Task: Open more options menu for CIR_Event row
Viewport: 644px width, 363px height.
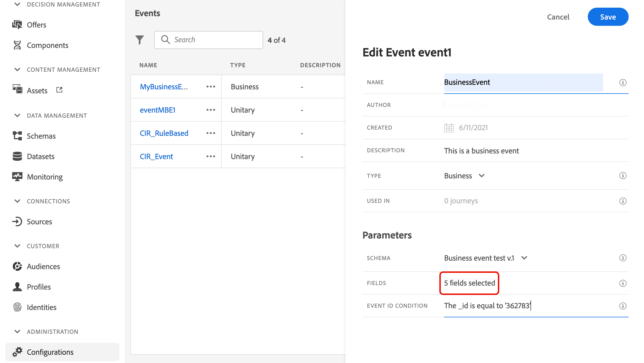Action: (x=211, y=157)
